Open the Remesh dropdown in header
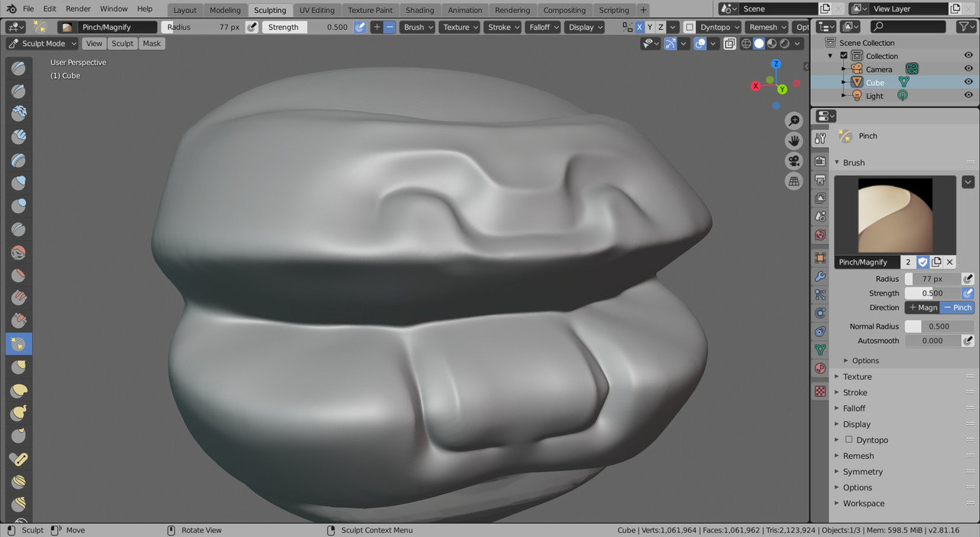This screenshot has height=537, width=980. (x=767, y=27)
